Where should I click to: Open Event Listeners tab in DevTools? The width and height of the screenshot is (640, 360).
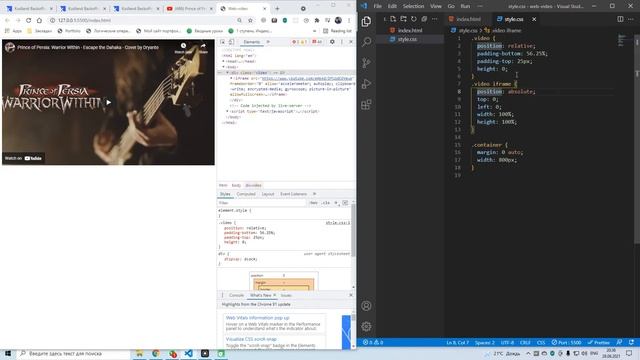pos(293,194)
